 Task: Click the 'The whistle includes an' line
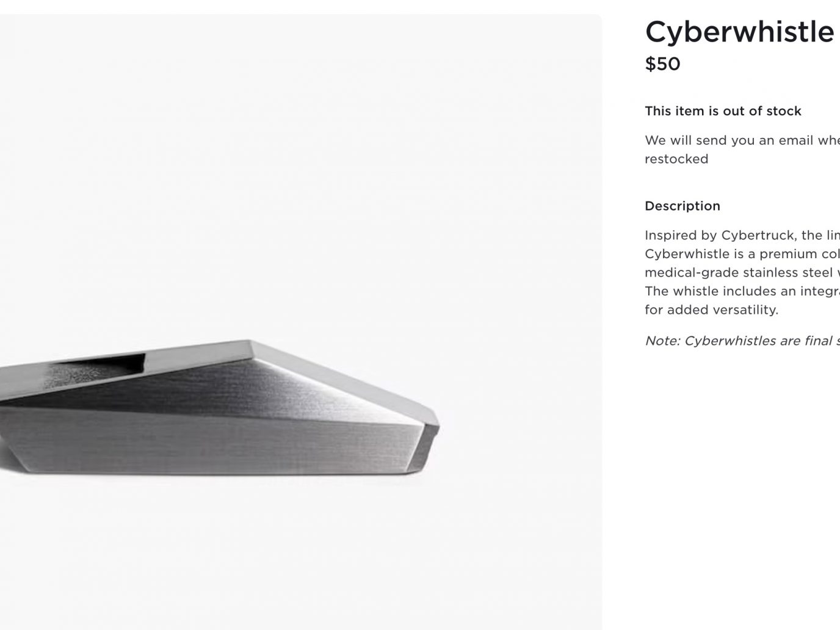pos(742,291)
